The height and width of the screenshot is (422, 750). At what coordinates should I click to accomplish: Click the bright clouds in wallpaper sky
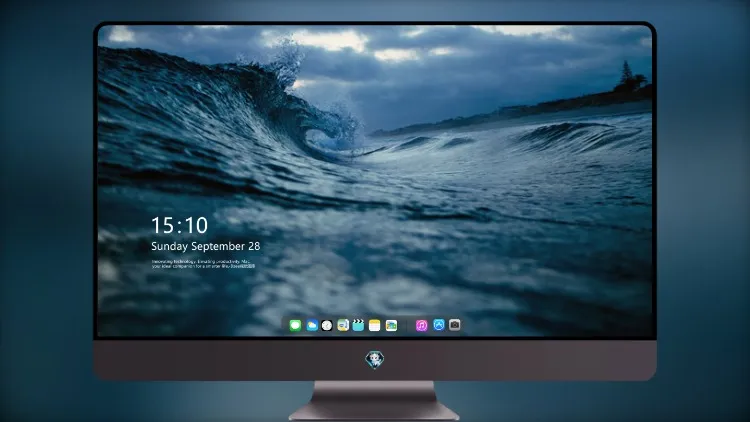(330, 41)
